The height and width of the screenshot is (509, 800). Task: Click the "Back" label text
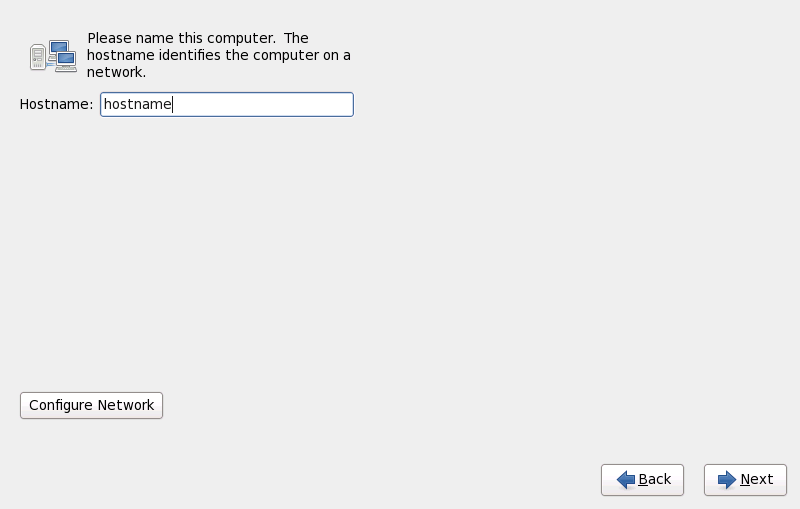click(x=655, y=480)
